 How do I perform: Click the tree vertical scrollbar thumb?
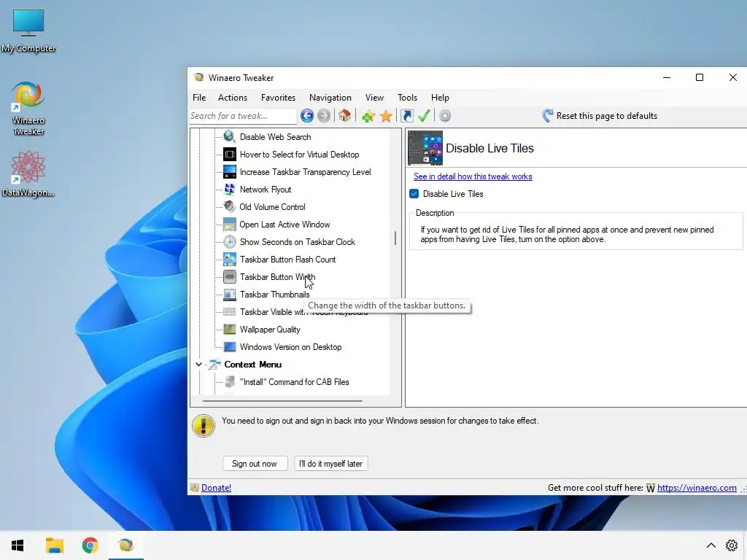[x=395, y=238]
